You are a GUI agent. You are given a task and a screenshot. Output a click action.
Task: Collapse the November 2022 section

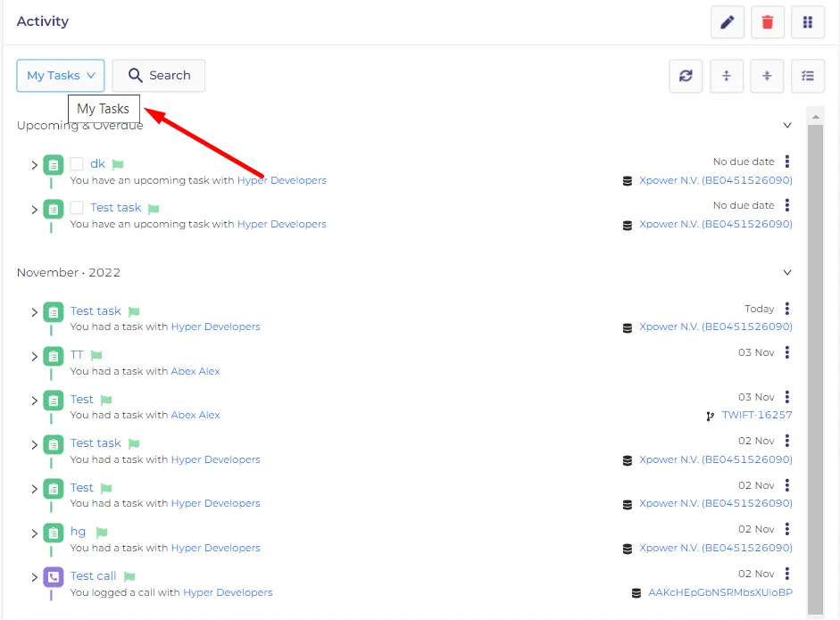click(x=787, y=272)
